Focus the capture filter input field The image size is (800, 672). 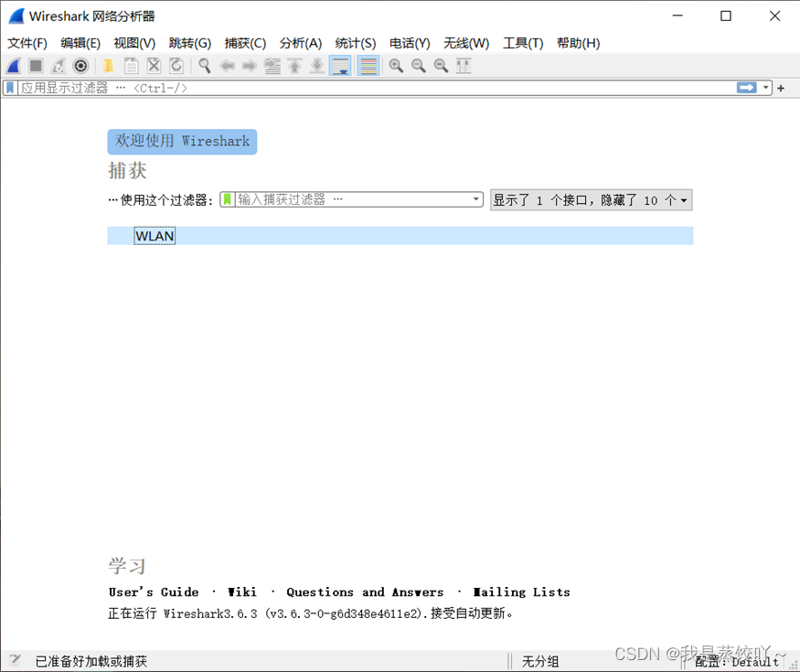pos(352,199)
